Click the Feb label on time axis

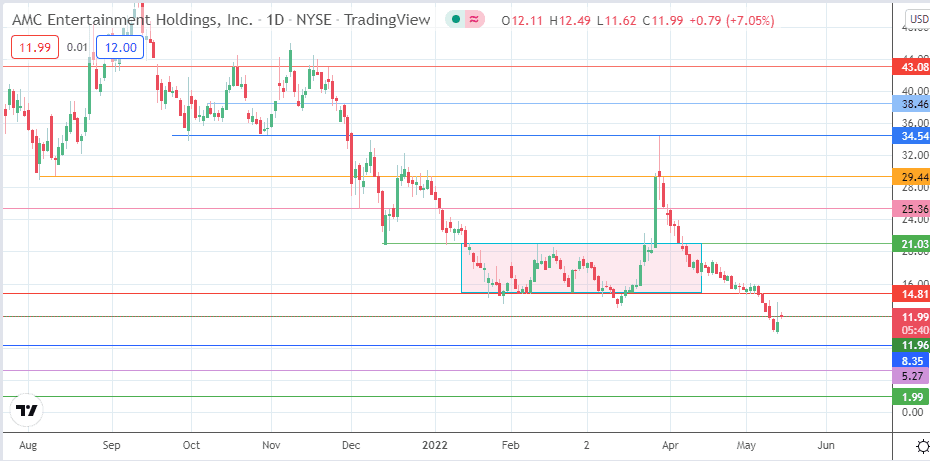511,445
